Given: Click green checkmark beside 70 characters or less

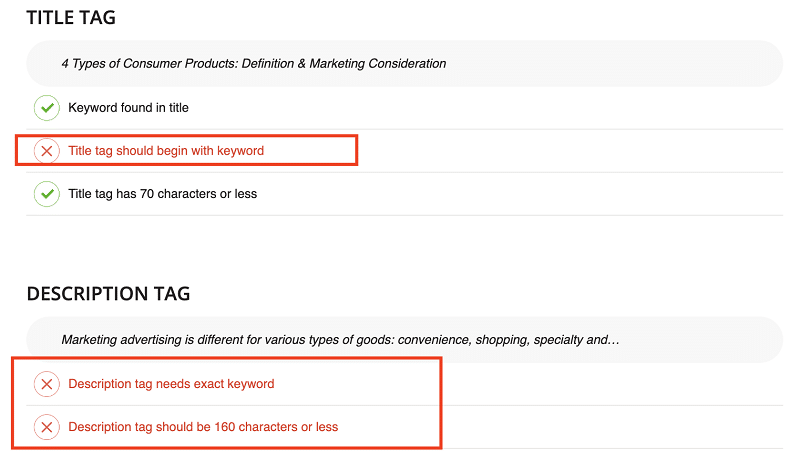Looking at the screenshot, I should click(46, 194).
